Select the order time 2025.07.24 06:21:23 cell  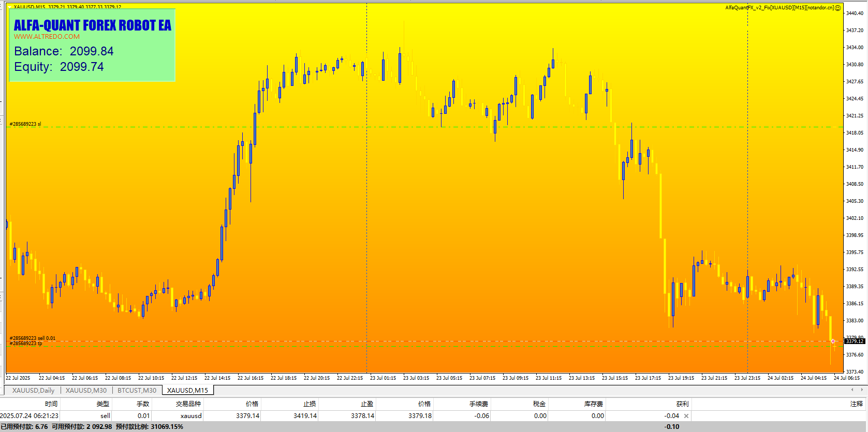pos(30,416)
